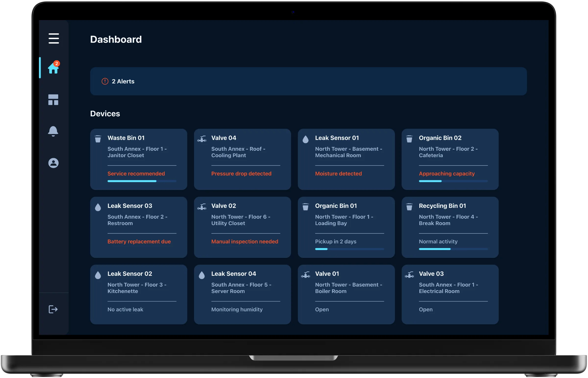Click the Organic Bin 02 bin icon
This screenshot has height=378, width=588.
click(409, 139)
